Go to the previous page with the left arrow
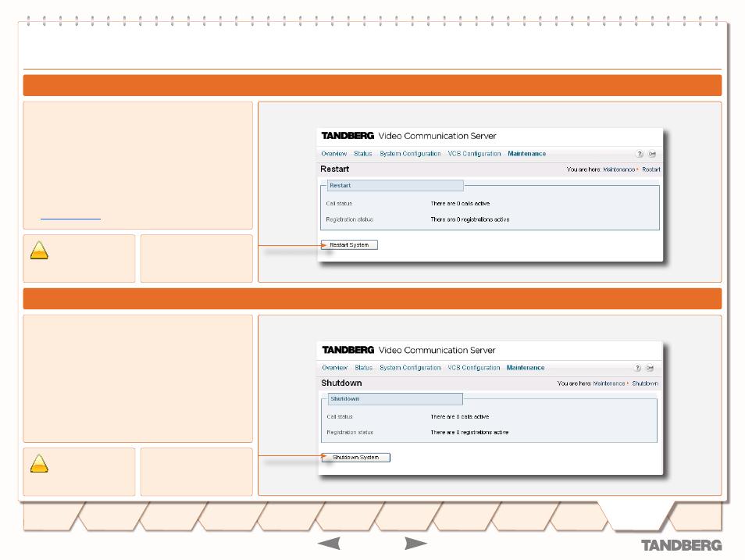This screenshot has height=560, width=745. coord(329,543)
